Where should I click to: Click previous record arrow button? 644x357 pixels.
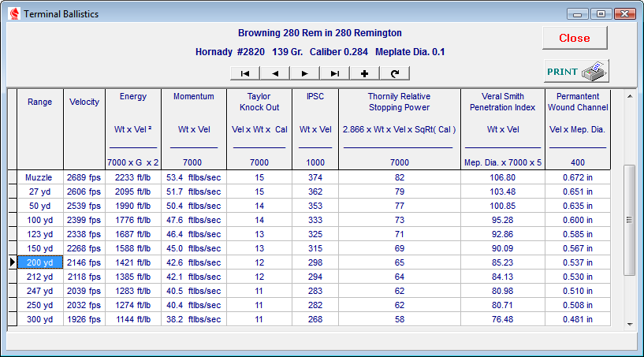coord(275,73)
